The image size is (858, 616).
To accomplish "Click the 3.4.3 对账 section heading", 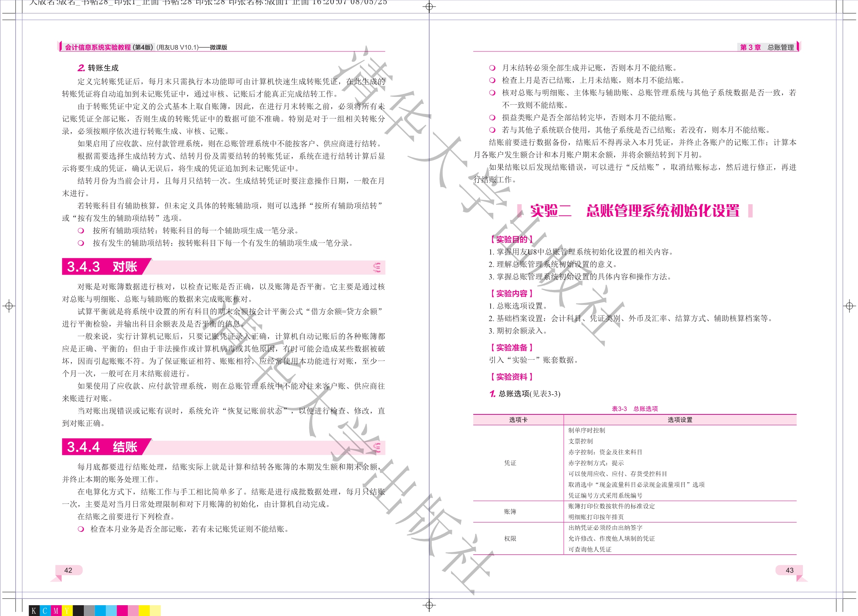I will [x=102, y=267].
